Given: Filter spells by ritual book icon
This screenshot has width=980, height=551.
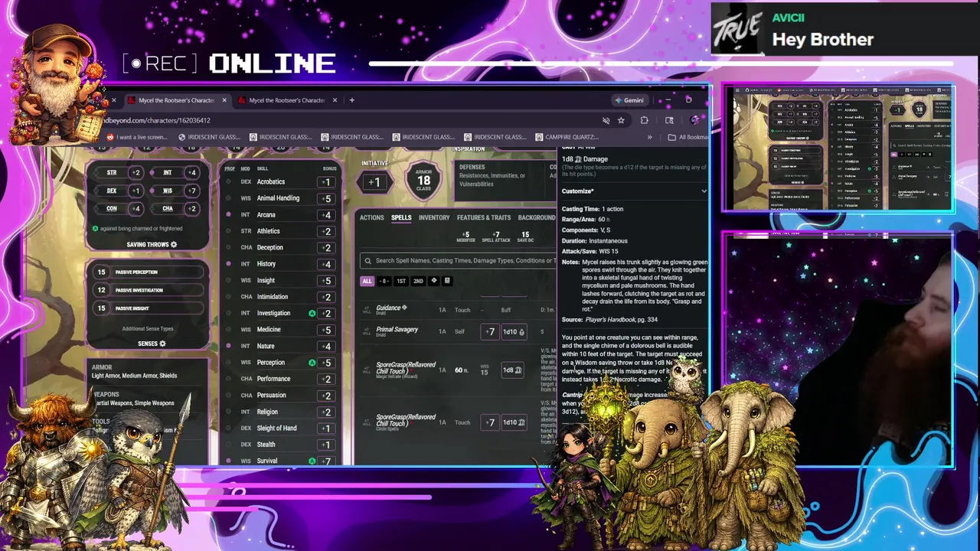Looking at the screenshot, I should point(447,281).
